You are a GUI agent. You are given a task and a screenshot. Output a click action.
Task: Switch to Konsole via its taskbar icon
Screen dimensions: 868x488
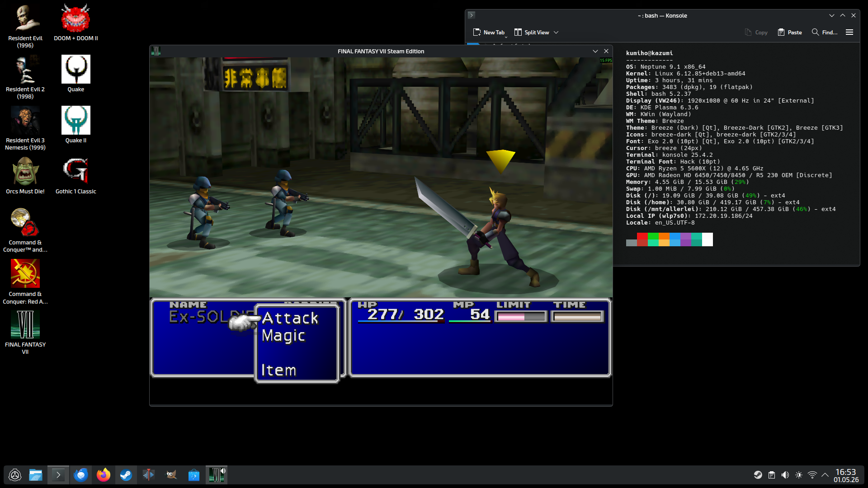pyautogui.click(x=58, y=475)
